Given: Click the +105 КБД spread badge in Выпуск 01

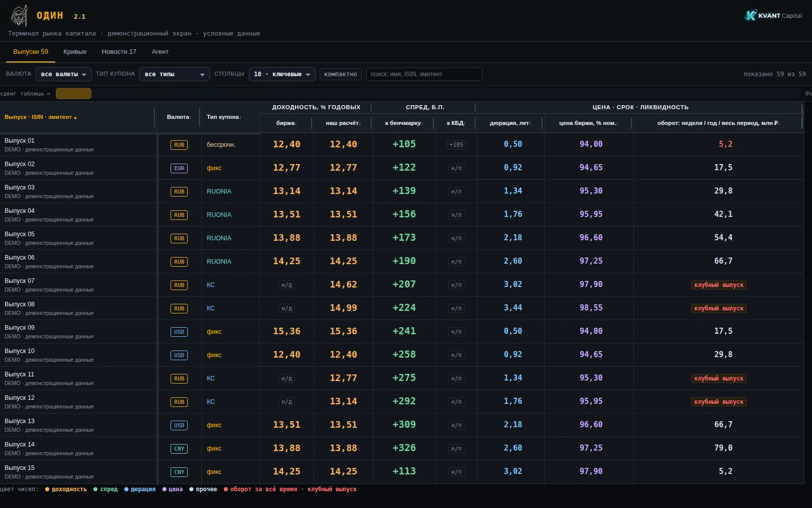Looking at the screenshot, I should pos(456,145).
